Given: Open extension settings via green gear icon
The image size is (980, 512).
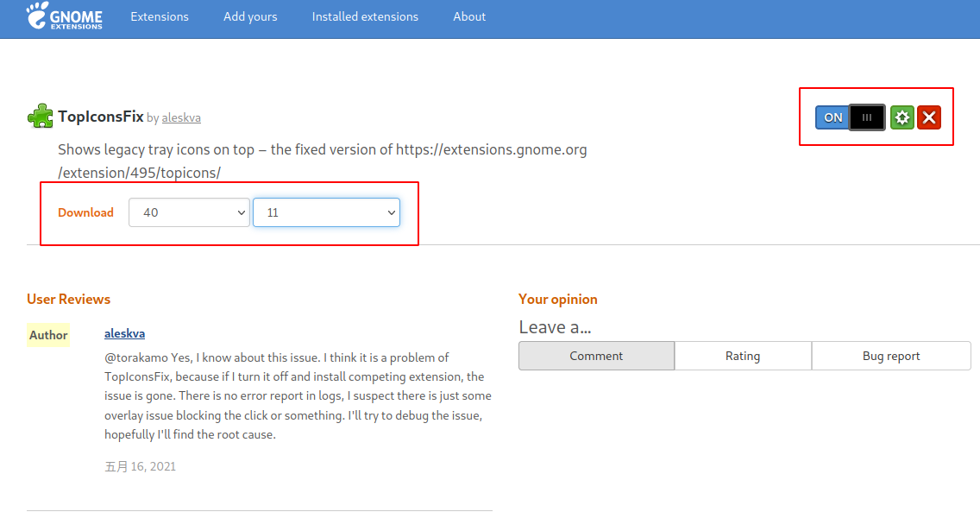Looking at the screenshot, I should [x=901, y=117].
